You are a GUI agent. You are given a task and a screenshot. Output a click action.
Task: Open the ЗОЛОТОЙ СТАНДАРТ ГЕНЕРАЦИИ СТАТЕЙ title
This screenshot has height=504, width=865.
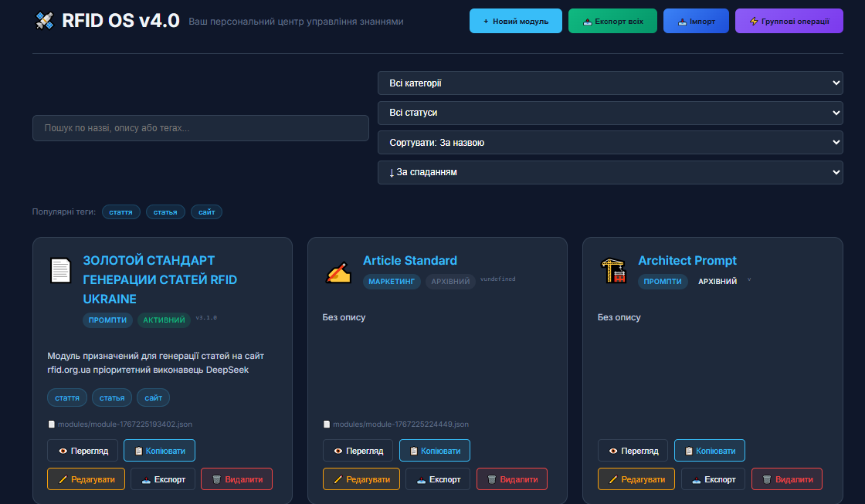click(x=160, y=279)
